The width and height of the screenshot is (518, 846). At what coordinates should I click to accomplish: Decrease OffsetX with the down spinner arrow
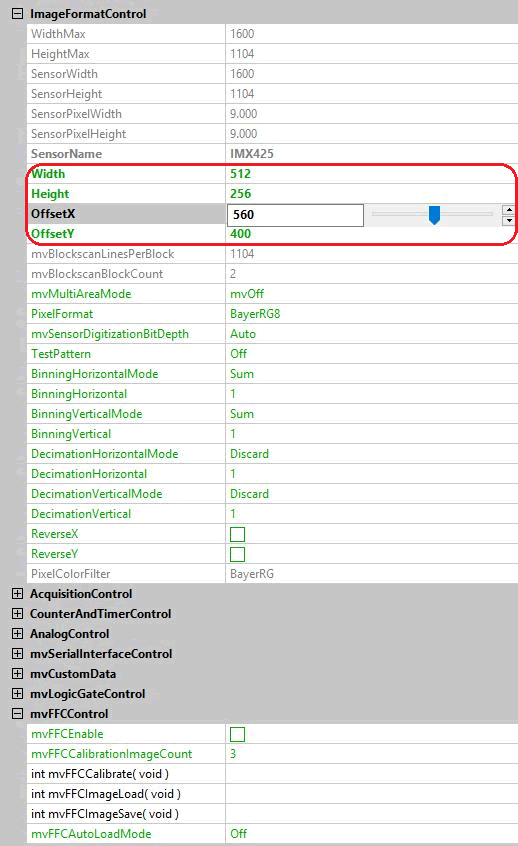(509, 220)
